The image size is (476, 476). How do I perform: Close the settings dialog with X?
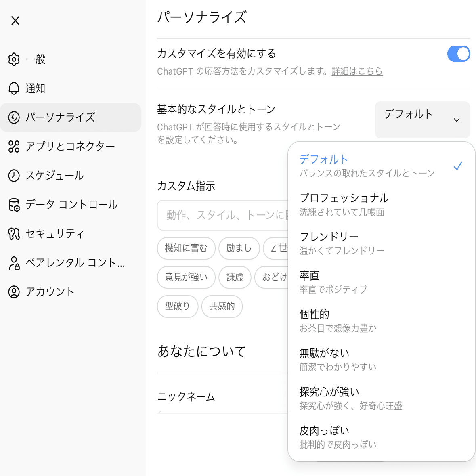pyautogui.click(x=15, y=21)
